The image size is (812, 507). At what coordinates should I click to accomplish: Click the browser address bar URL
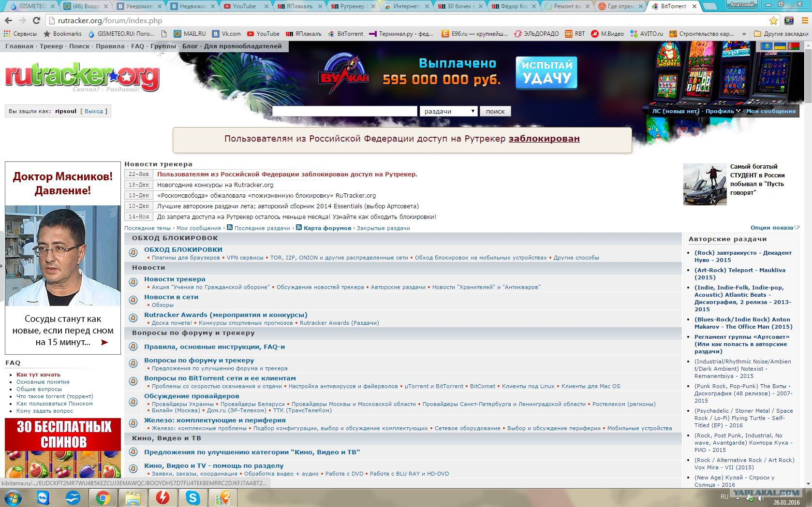coord(110,21)
